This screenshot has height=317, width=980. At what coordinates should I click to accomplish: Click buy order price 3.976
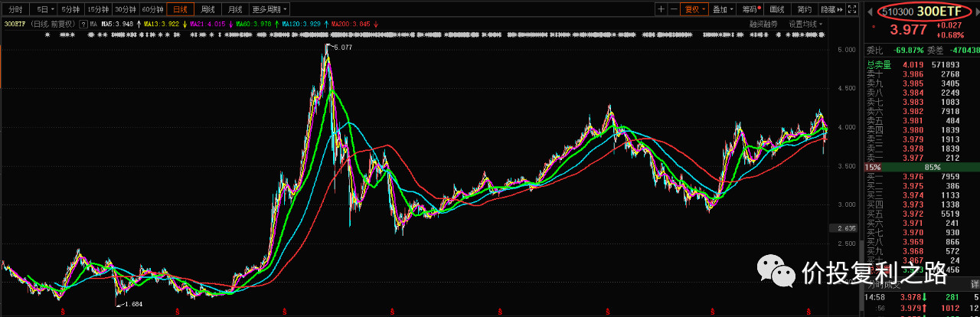tap(913, 176)
